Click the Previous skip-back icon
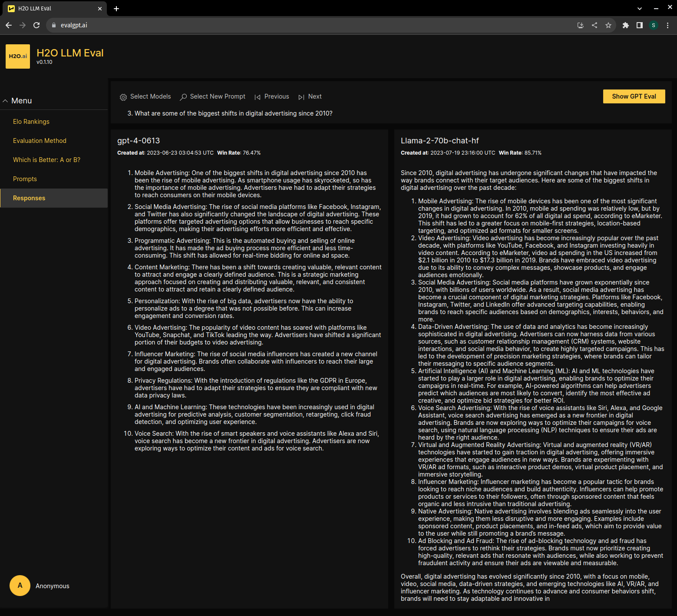The image size is (677, 616). pos(258,97)
